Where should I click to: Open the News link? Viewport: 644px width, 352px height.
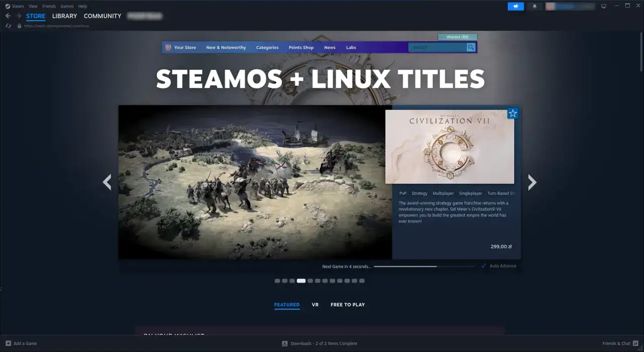[330, 47]
